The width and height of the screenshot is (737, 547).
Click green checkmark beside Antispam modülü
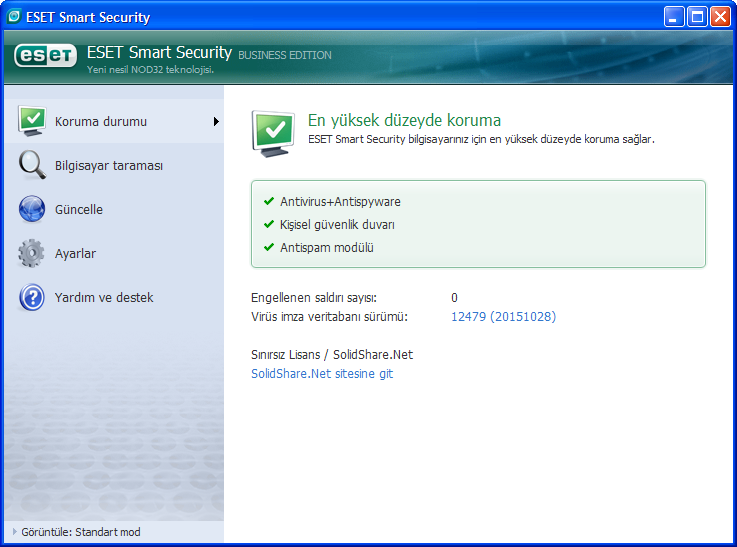(269, 247)
